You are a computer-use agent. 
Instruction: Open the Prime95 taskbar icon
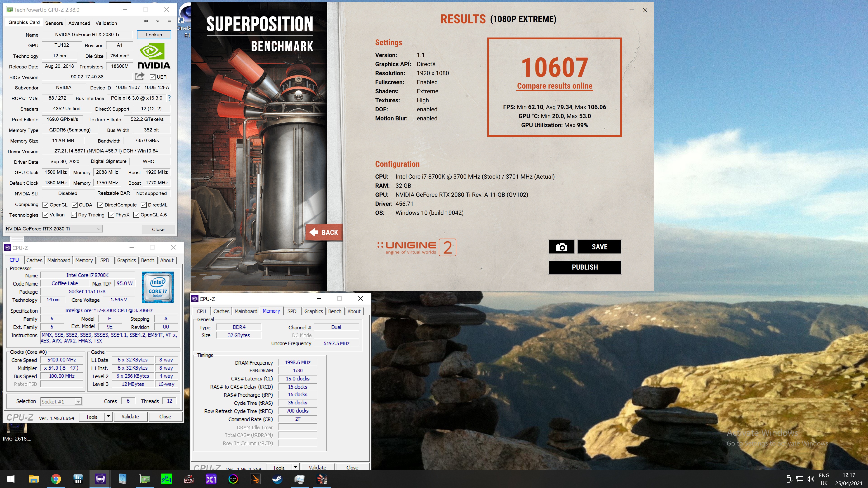pyautogui.click(x=167, y=479)
